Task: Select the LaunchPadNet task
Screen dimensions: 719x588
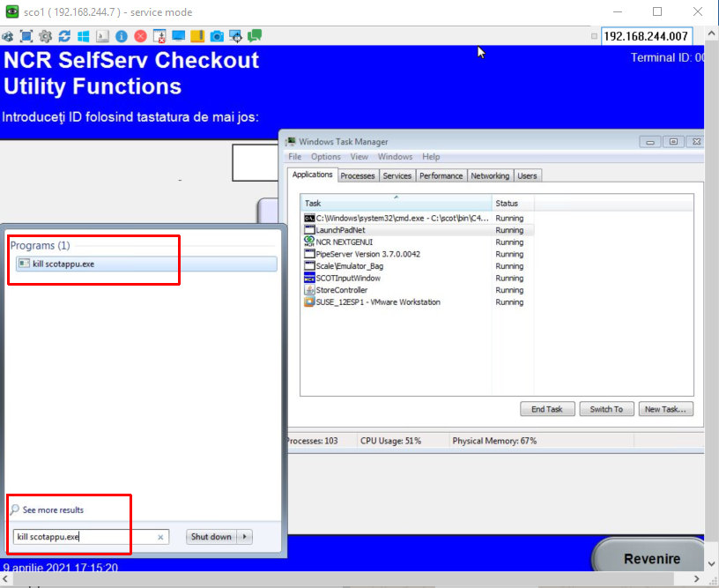Action: click(x=419, y=230)
